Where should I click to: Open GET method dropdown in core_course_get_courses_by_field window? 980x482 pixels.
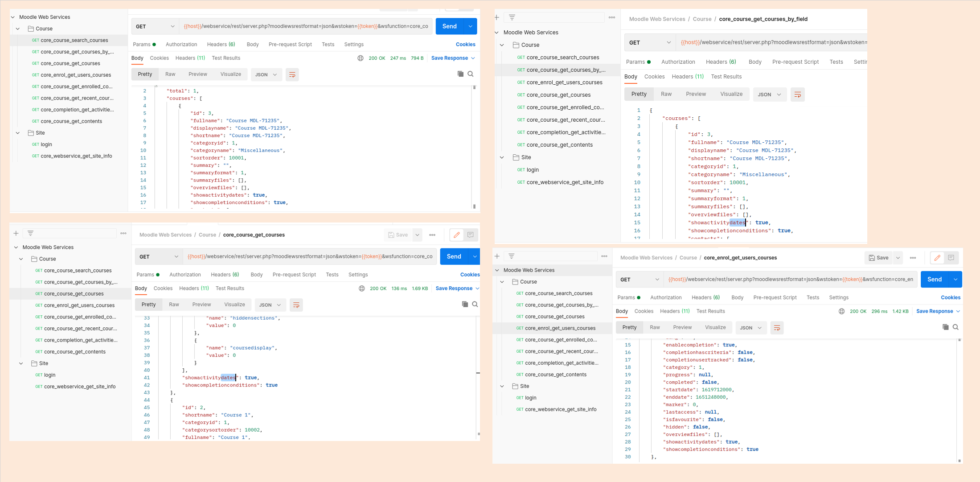(x=650, y=43)
